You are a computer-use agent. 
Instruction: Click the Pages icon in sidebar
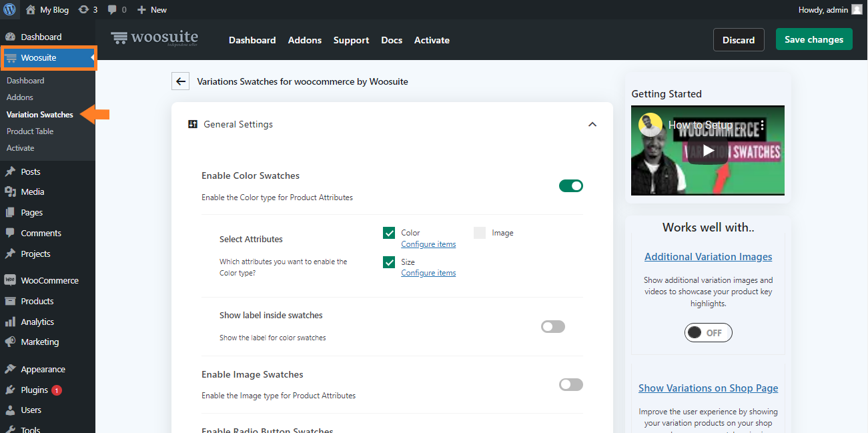point(10,212)
